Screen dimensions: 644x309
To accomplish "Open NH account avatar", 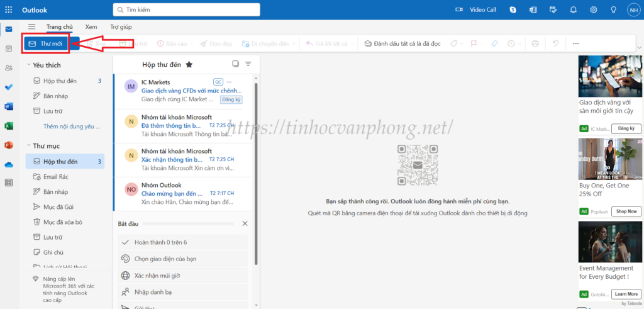I will coord(633,9).
